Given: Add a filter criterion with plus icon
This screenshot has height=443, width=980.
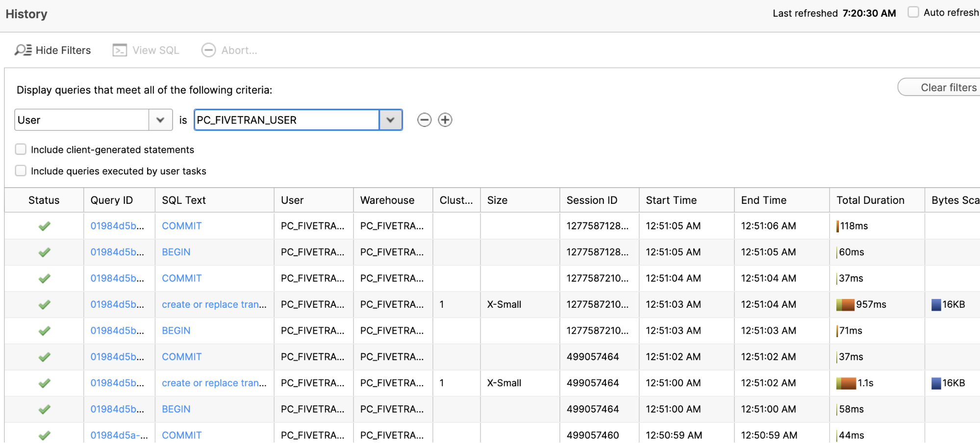Looking at the screenshot, I should pos(445,120).
